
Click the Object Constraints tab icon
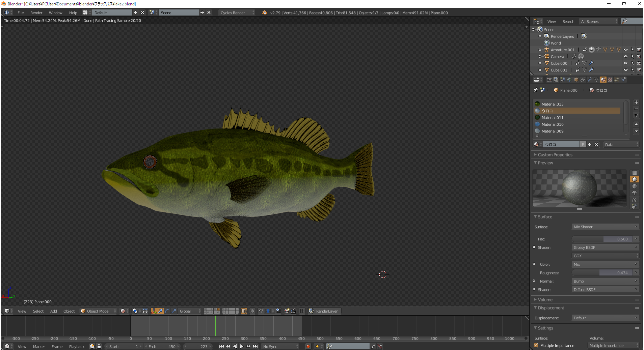click(583, 80)
